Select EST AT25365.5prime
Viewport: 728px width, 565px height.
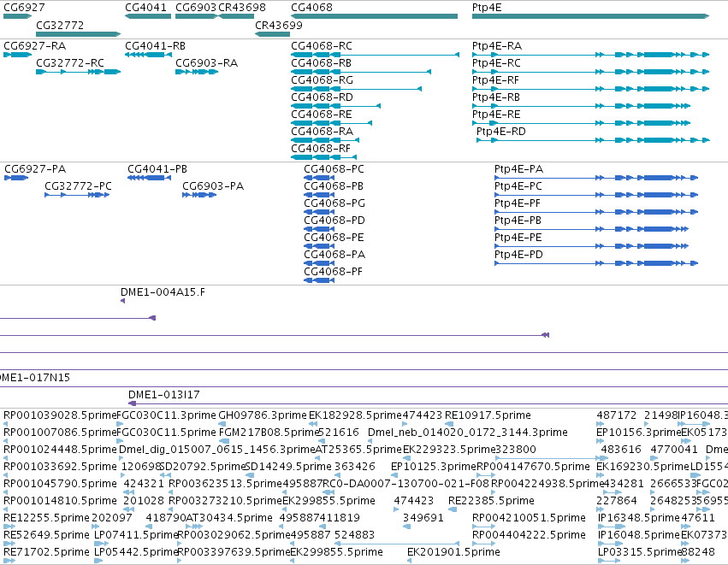[x=358, y=450]
